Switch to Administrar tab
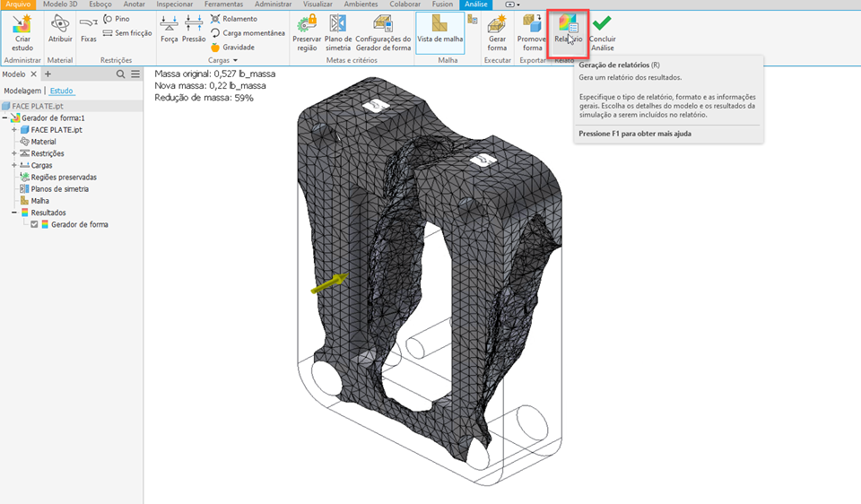Screen dimensions: 861x504 [273, 4]
